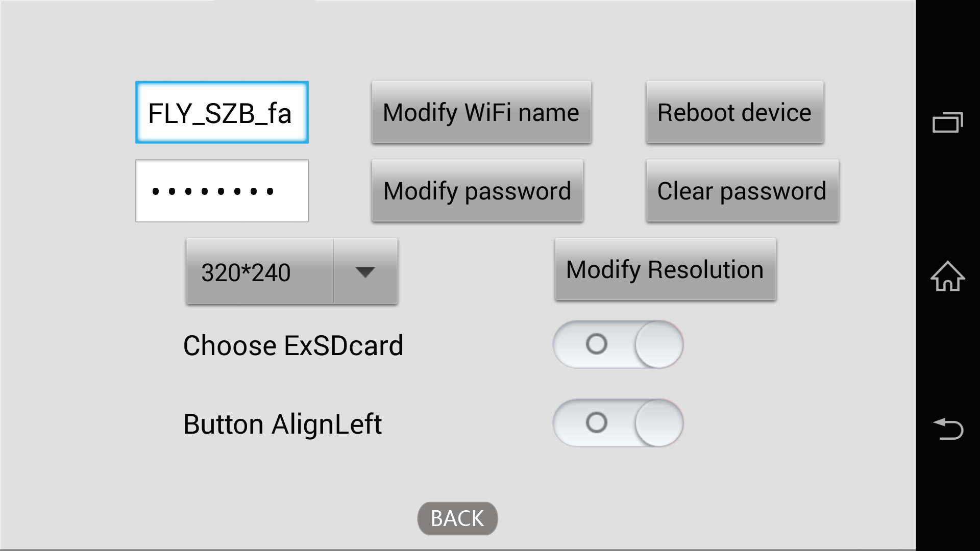Click Modify Resolution button
Viewport: 980px width, 551px height.
click(x=665, y=270)
